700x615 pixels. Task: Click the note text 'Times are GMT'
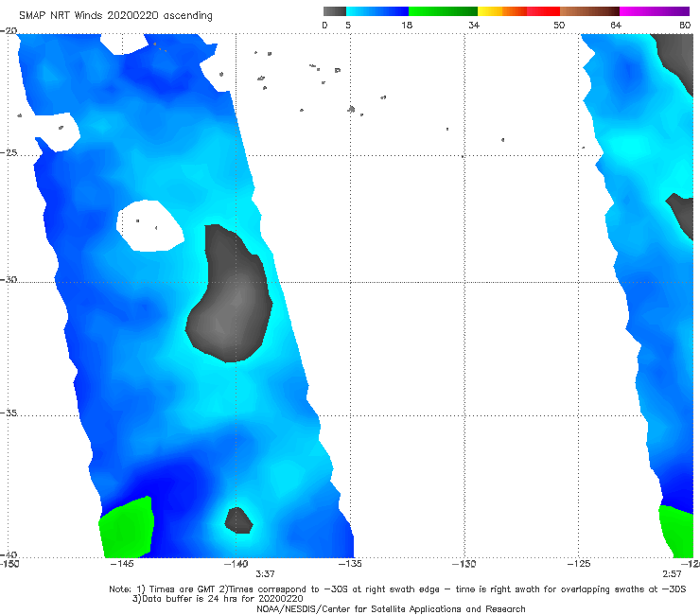(180, 589)
